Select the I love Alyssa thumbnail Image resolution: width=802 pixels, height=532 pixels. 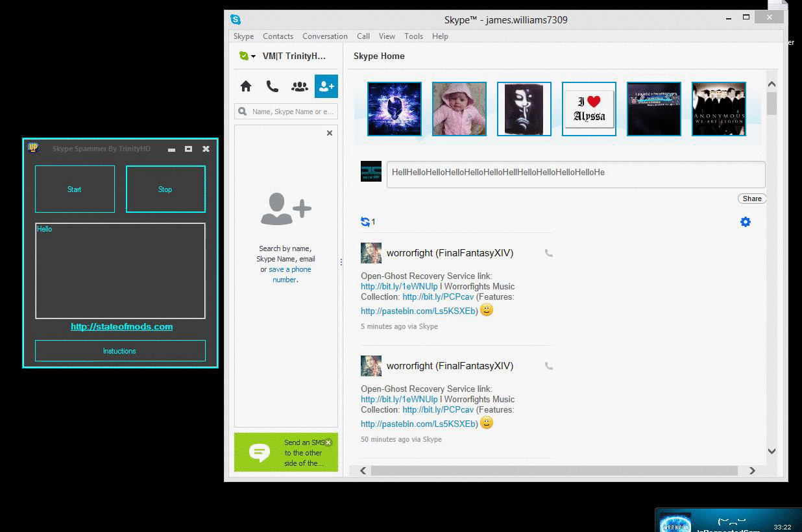[x=589, y=109]
